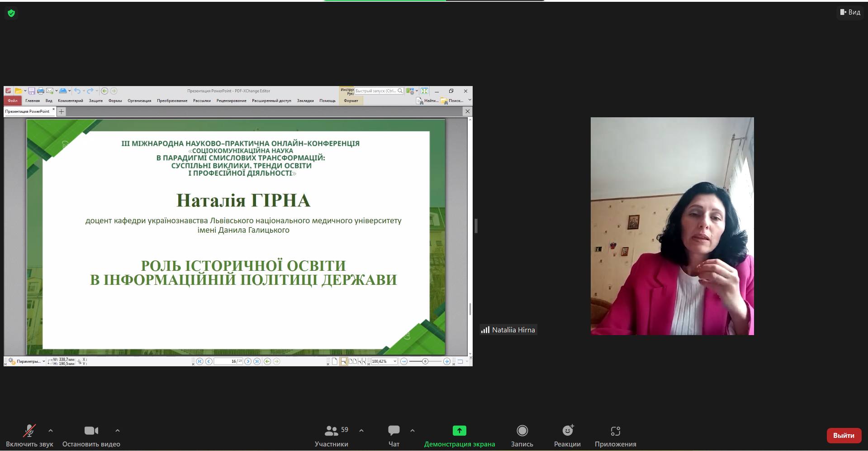
Task: Select two pages layout icon
Action: pyautogui.click(x=353, y=361)
